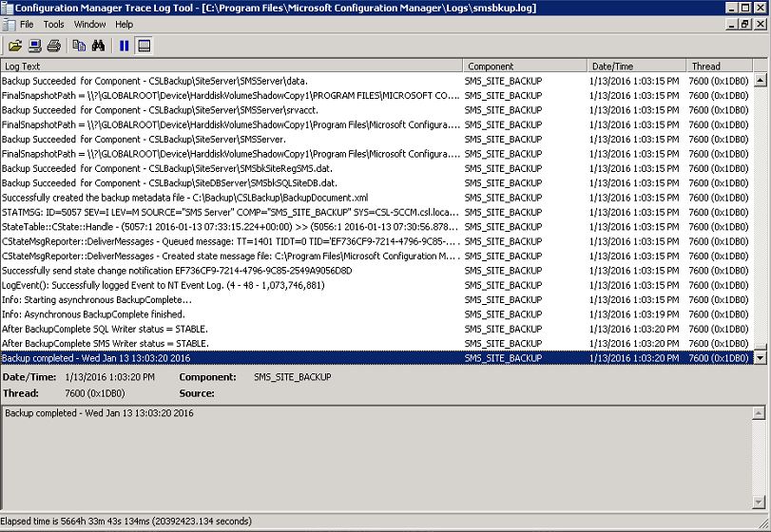Viewport: 771px width, 532px height.
Task: Select 'Successfully created the backup metadata file' row
Action: point(376,198)
